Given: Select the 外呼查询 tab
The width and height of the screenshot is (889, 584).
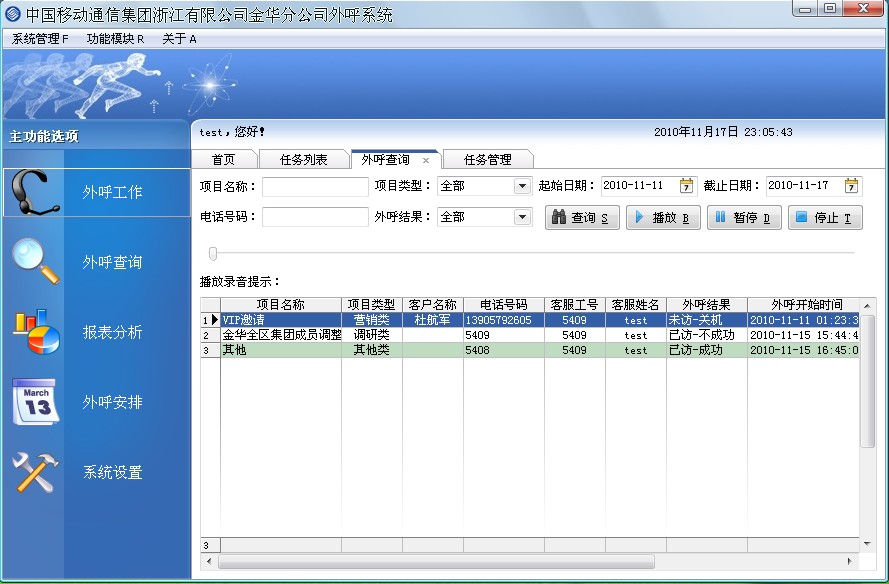Looking at the screenshot, I should point(386,160).
